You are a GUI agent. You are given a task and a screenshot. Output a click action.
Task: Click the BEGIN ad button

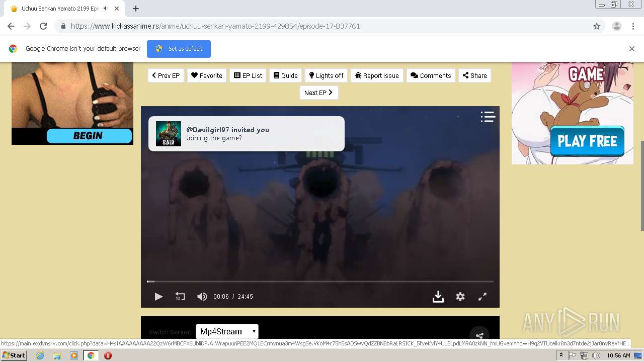(89, 136)
